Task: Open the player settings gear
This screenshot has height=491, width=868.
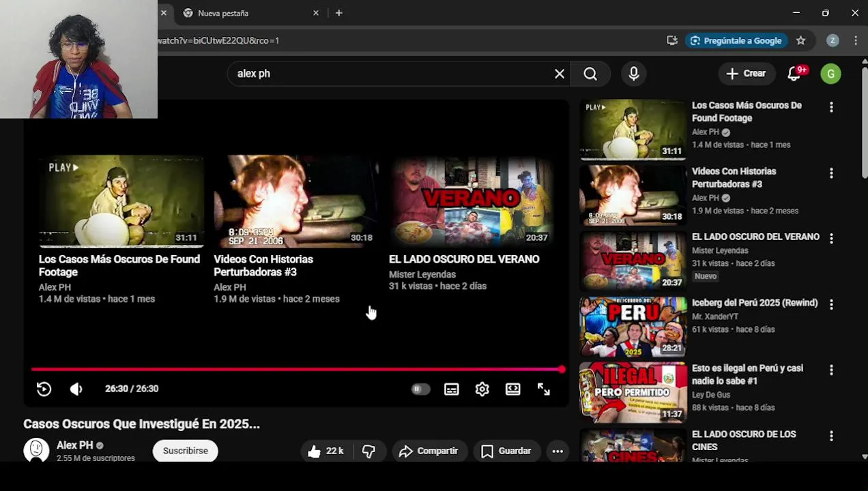Action: 482,389
